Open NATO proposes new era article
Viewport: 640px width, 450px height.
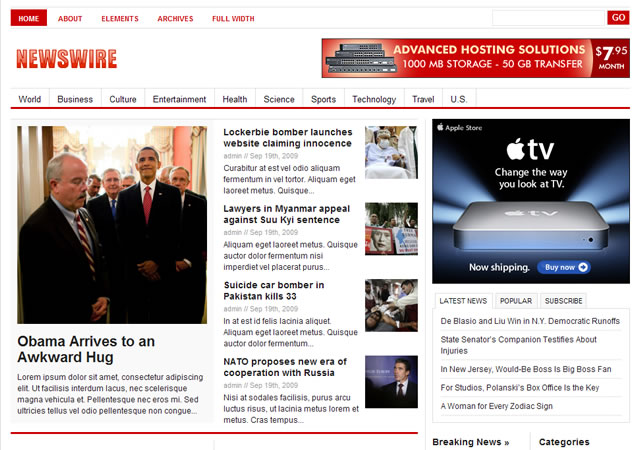tap(285, 367)
